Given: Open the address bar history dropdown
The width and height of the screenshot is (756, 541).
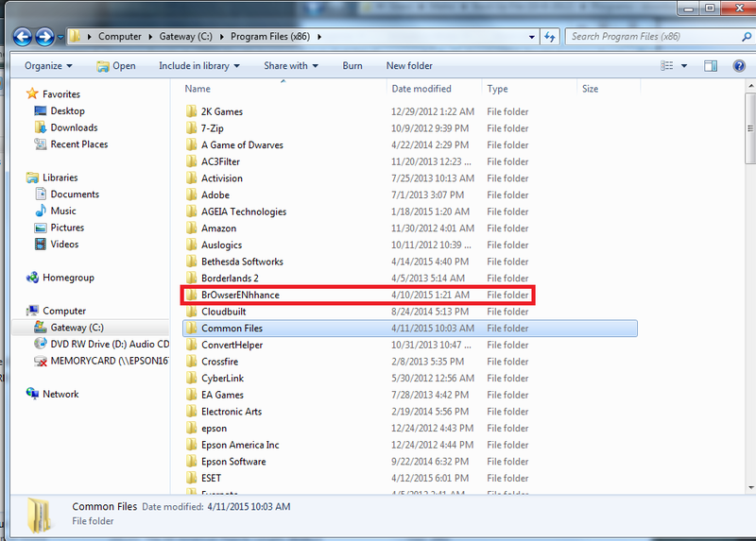Looking at the screenshot, I should pos(532,37).
